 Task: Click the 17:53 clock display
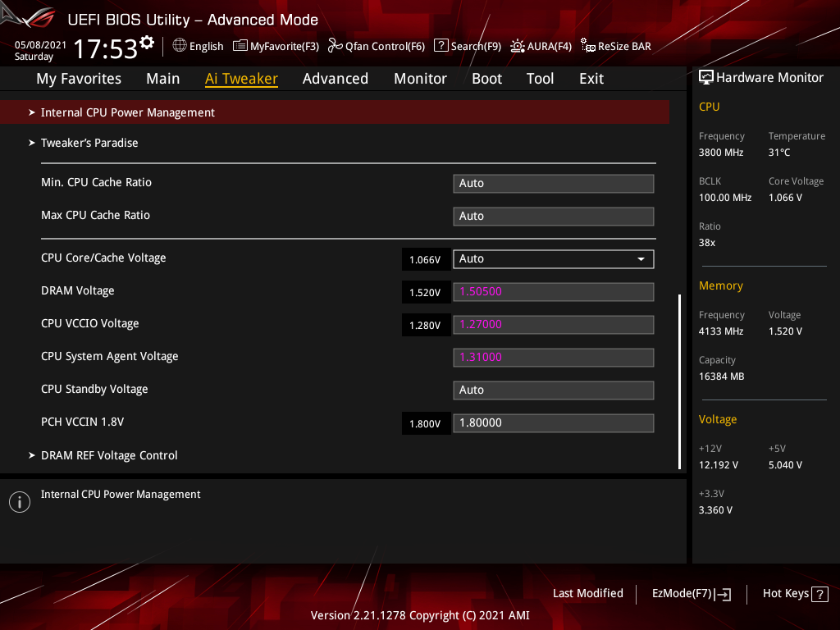(x=106, y=48)
